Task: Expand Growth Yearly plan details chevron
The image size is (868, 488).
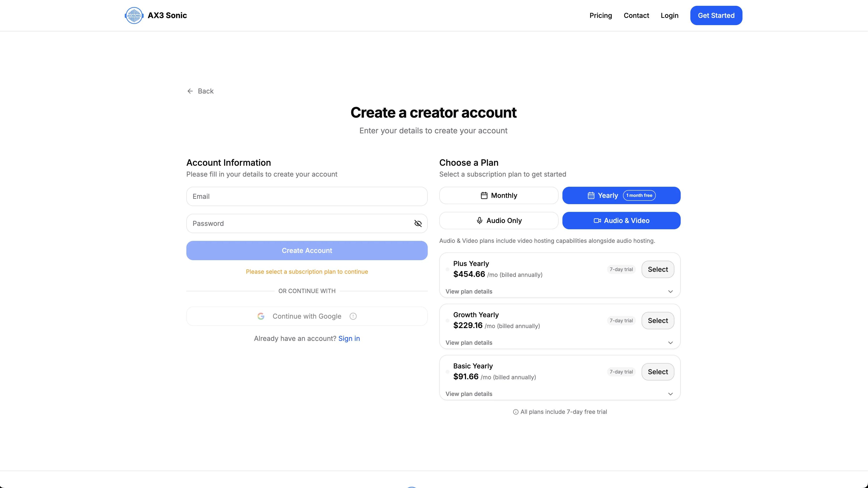Action: tap(670, 343)
